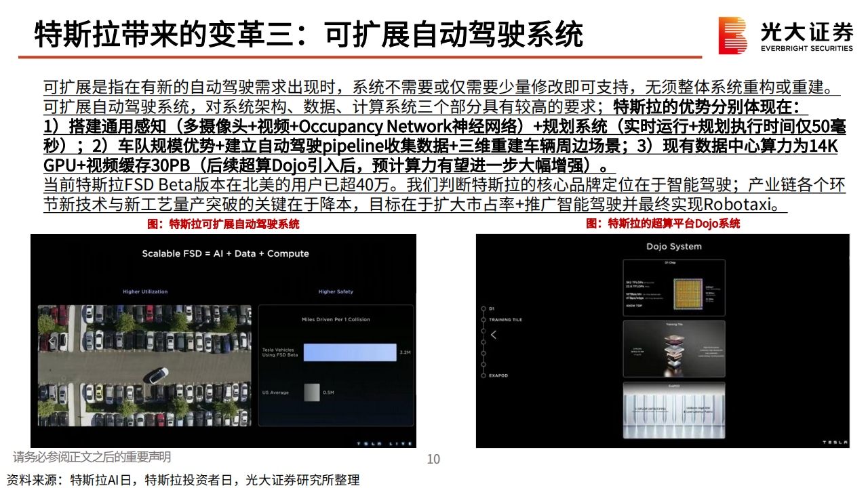Click the Miles Driven Per 1 Collision heading
868x488 pixels.
(x=336, y=319)
